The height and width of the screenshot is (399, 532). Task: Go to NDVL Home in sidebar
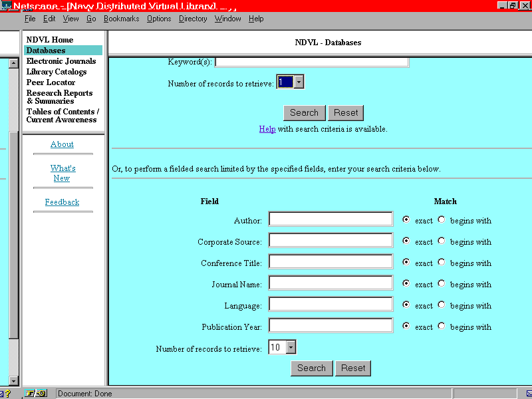point(50,40)
